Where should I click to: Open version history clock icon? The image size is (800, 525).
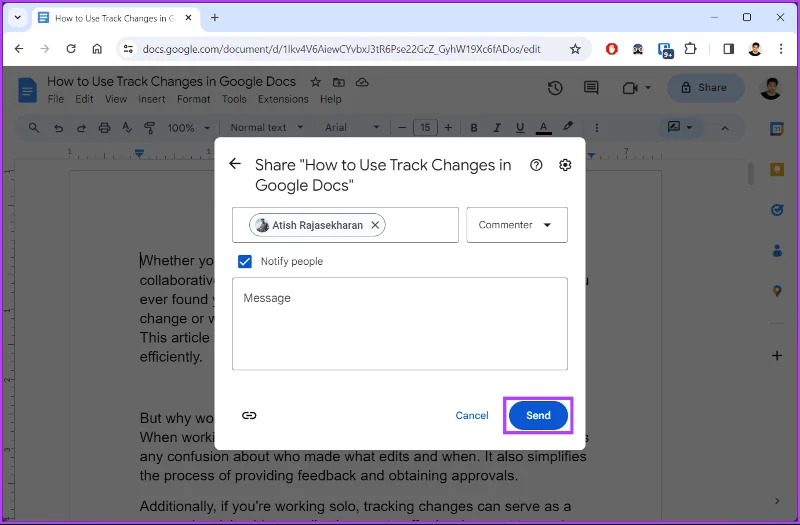click(555, 88)
